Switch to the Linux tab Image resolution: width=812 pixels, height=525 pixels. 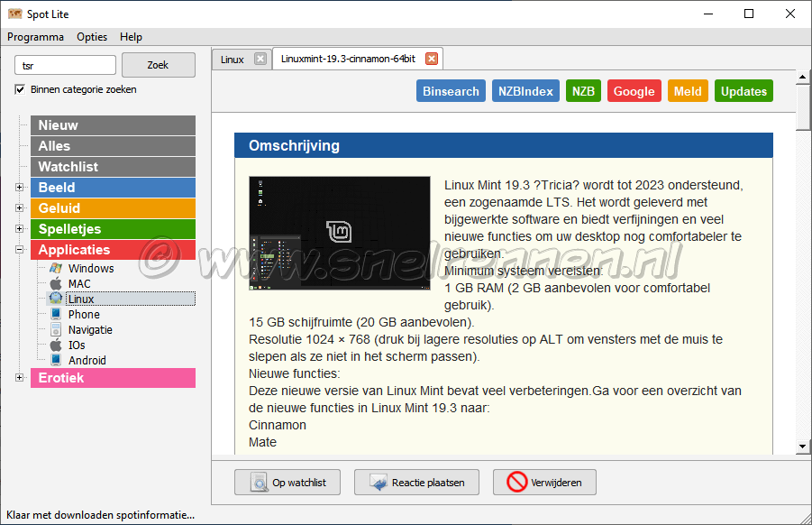pos(232,60)
